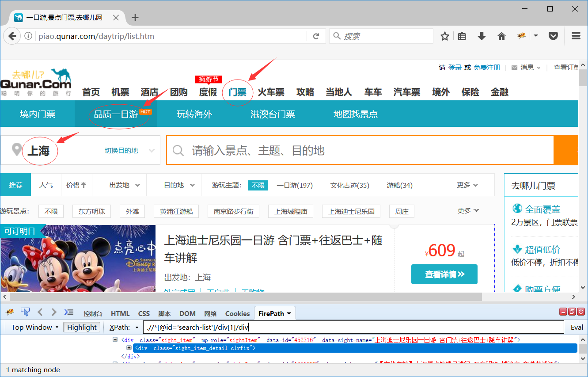Image resolution: width=588 pixels, height=377 pixels.
Task: Toggle the Firebug command line icon
Action: [x=69, y=312]
